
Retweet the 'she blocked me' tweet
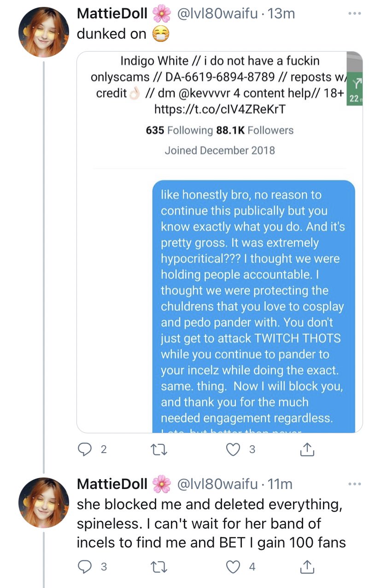coord(159,566)
